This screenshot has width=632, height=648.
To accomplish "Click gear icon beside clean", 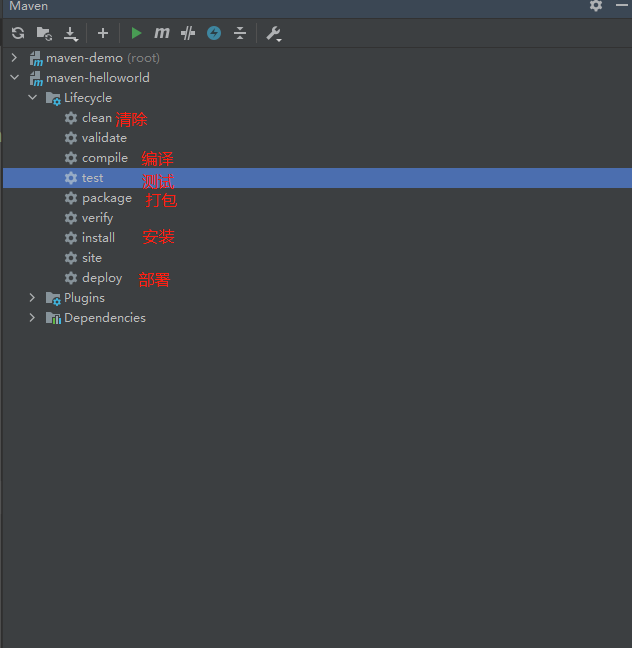I will click(x=71, y=118).
